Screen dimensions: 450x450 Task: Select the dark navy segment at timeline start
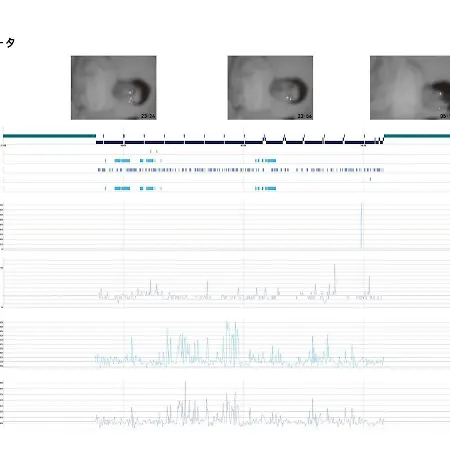pyautogui.click(x=99, y=142)
